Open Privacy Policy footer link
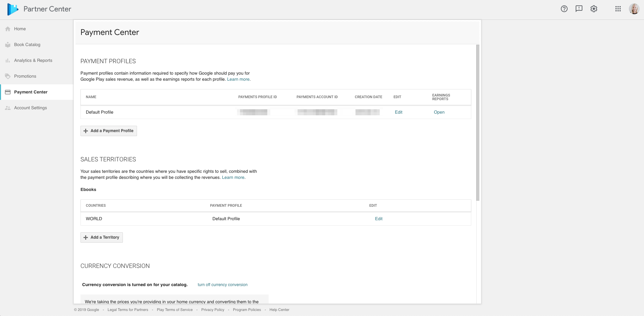Viewport: 644px width, 316px height. pyautogui.click(x=213, y=310)
